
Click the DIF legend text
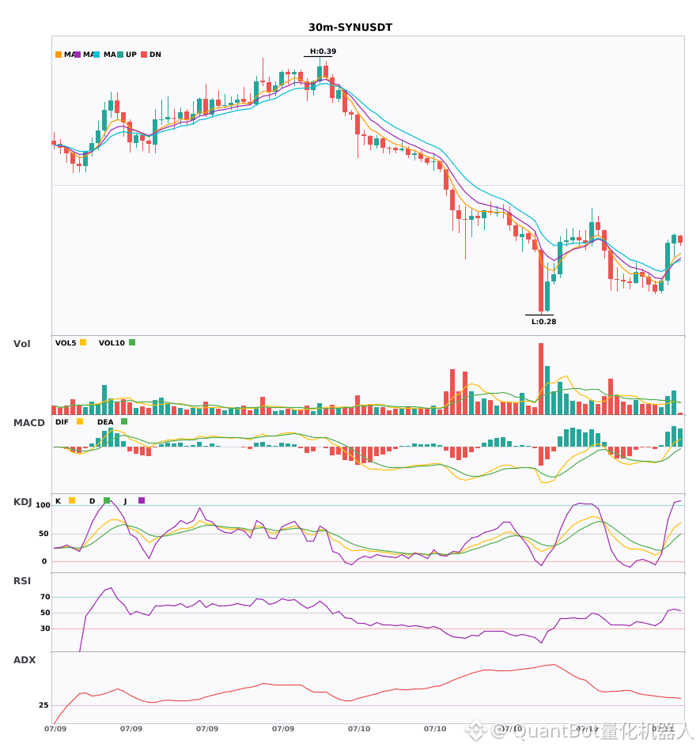(x=62, y=422)
